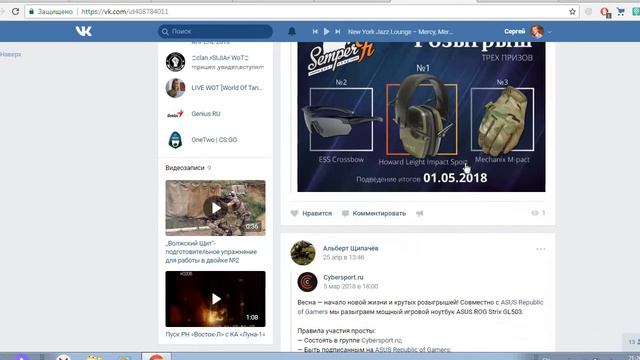Open the Cybersport.ru repost source name
This screenshot has width=640, height=360.
pos(343,278)
